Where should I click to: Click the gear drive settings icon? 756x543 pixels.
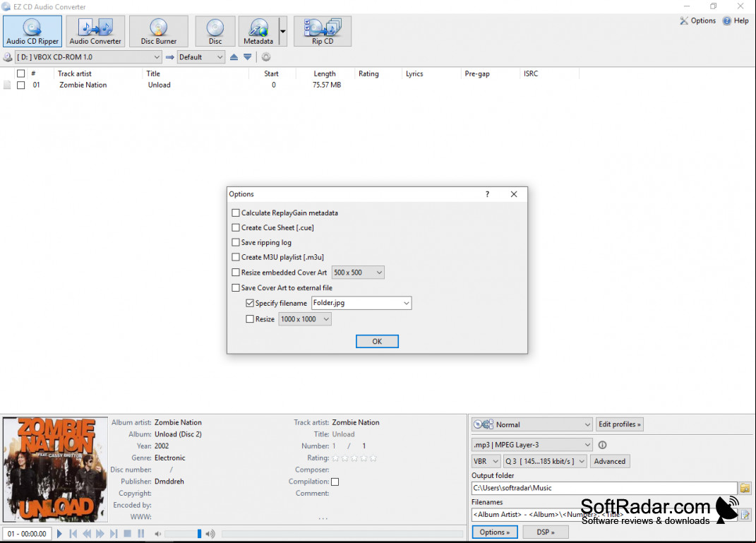pyautogui.click(x=265, y=57)
